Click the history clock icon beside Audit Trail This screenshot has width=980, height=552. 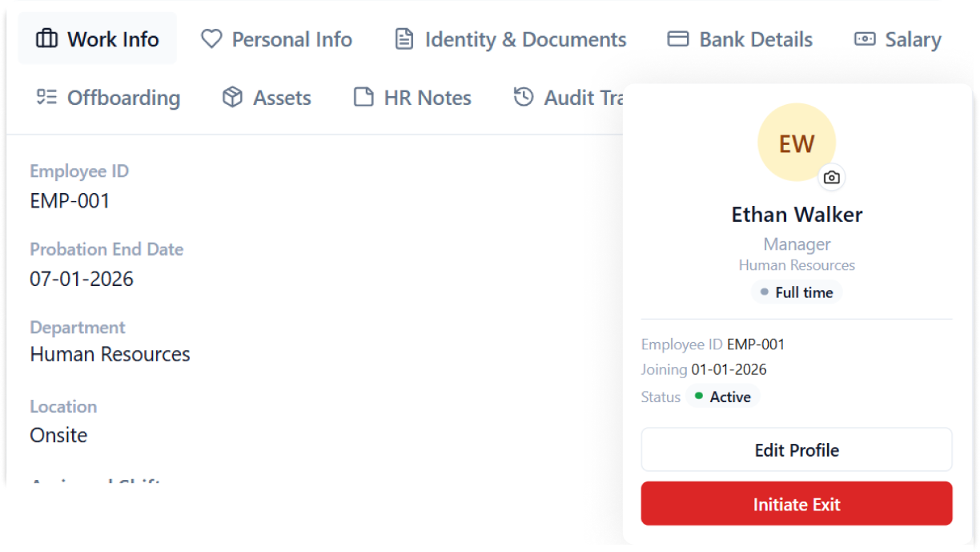point(523,97)
